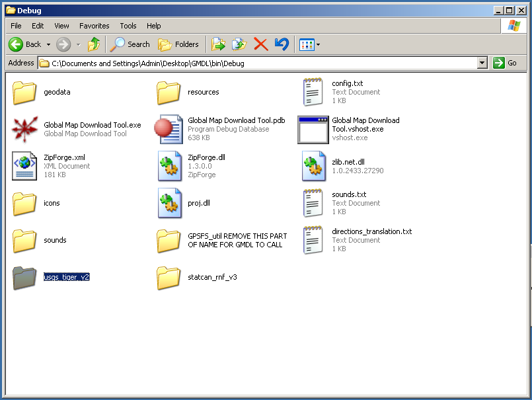Select the geodata folder icon
532x400 pixels.
pyautogui.click(x=24, y=93)
